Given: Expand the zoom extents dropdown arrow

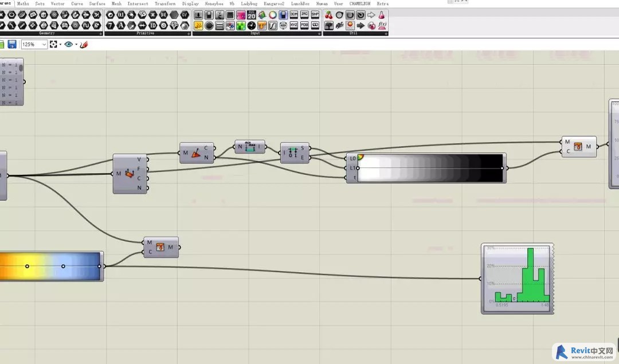Looking at the screenshot, I should (x=60, y=45).
